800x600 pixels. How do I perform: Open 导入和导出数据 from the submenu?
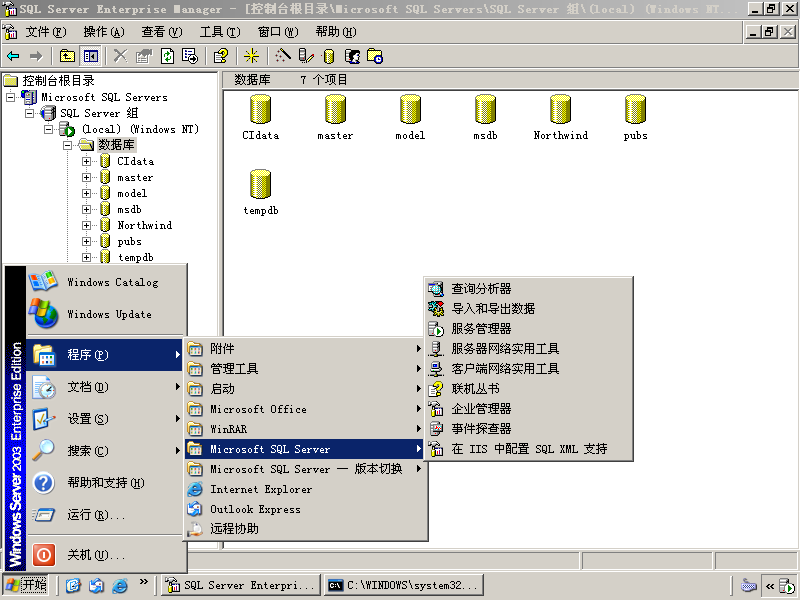[x=529, y=309]
